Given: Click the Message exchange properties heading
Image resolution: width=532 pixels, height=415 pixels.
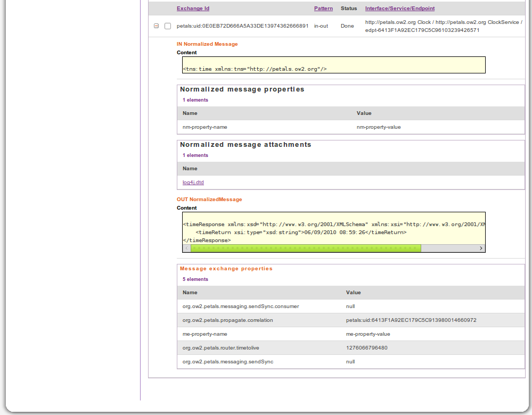Looking at the screenshot, I should tap(226, 269).
